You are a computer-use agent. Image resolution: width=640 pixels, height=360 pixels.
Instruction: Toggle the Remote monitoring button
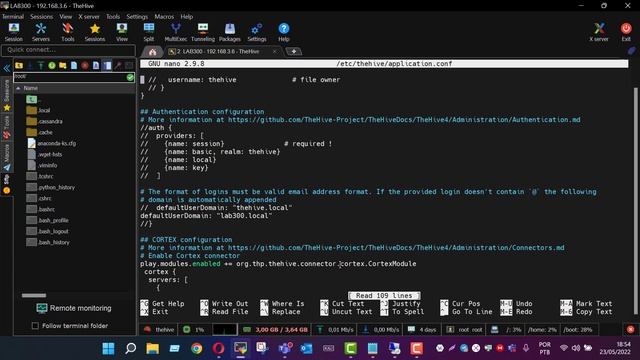tap(74, 308)
